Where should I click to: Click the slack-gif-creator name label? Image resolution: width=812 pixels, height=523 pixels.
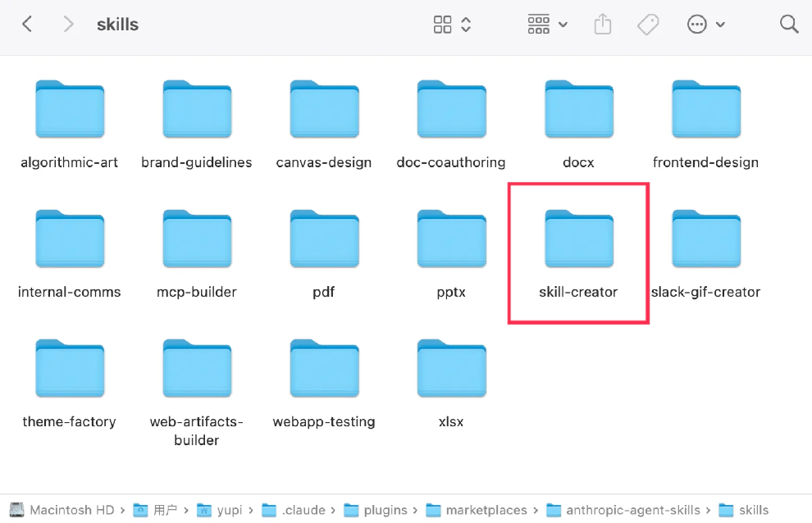[706, 292]
